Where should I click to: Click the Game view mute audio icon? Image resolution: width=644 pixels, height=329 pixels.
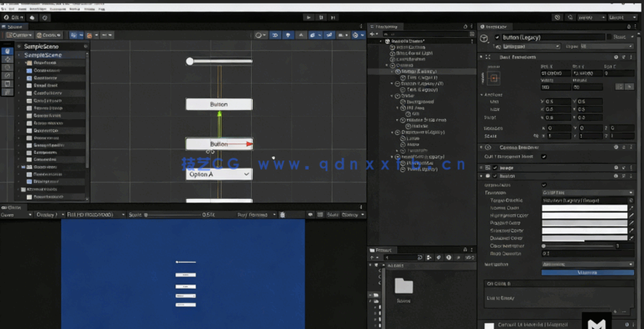coord(311,215)
